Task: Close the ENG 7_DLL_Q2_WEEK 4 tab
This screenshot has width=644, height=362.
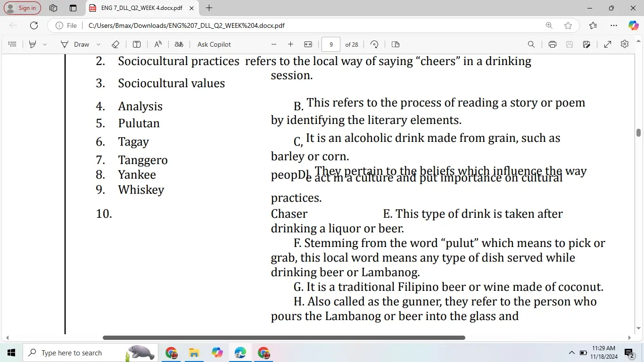Action: click(x=191, y=8)
